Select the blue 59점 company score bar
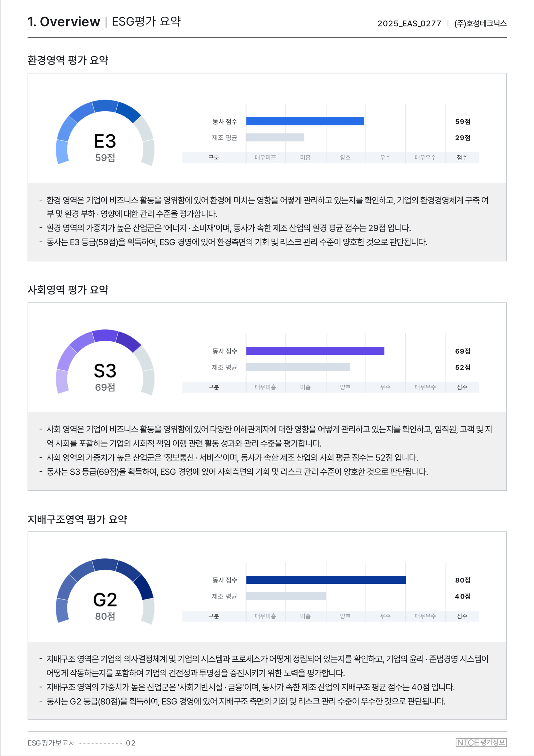The width and height of the screenshot is (534, 756). (x=305, y=121)
